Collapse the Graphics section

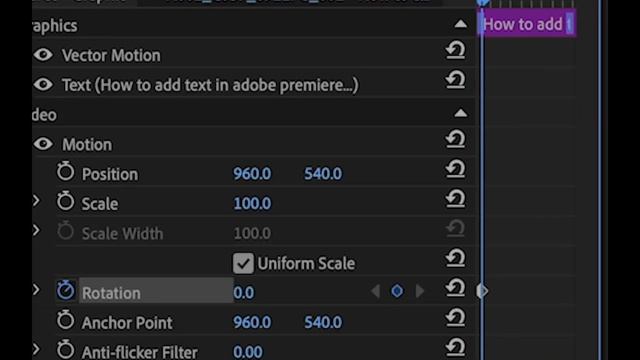coord(461,24)
